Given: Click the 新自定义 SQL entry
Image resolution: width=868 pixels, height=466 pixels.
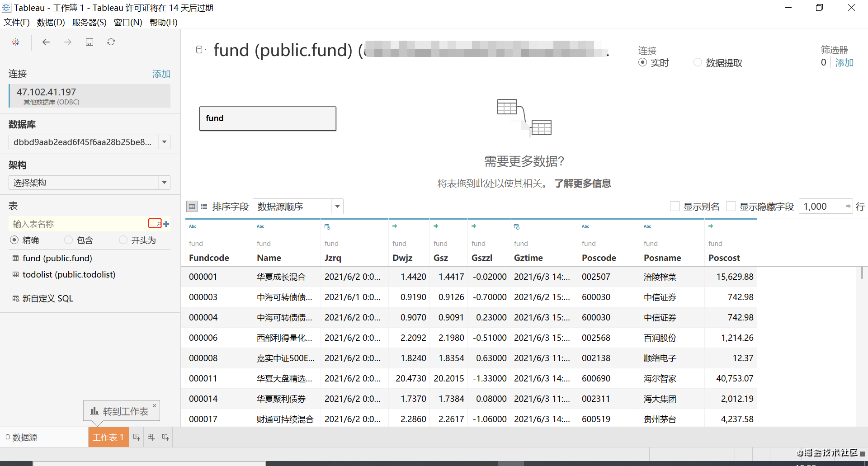Looking at the screenshot, I should pos(47,298).
